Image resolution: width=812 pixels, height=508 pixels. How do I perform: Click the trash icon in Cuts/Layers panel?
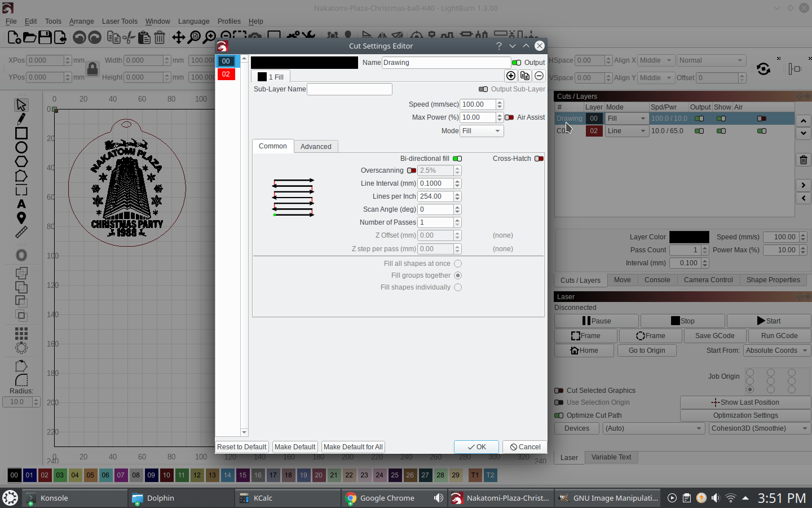click(x=804, y=160)
